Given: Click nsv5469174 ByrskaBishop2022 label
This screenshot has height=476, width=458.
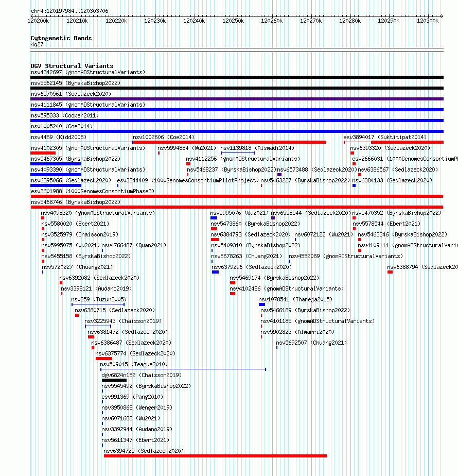Looking at the screenshot, I should point(274,278).
